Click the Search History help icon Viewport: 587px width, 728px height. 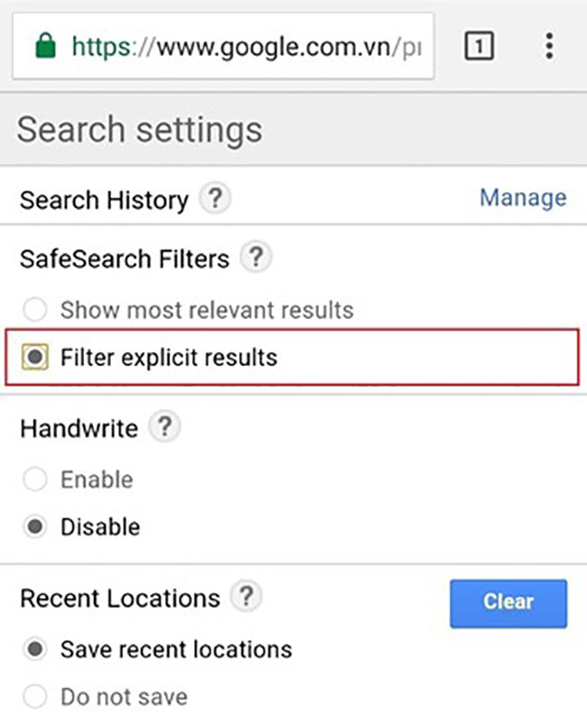214,198
